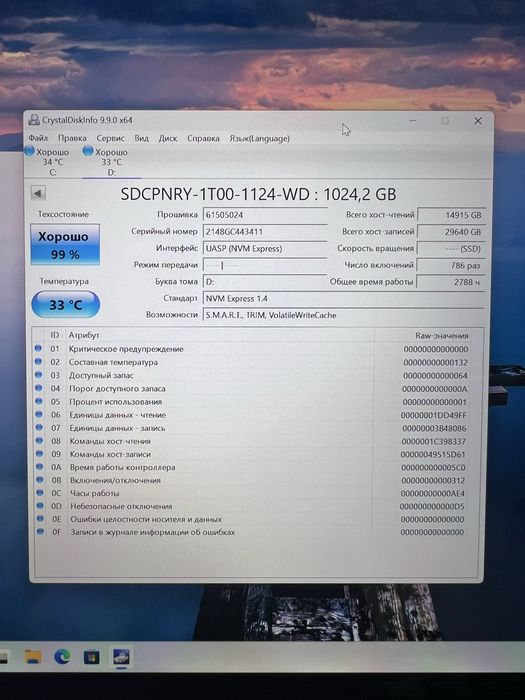Click the rotation rate value (SSD)
525x700 pixels.
451,248
